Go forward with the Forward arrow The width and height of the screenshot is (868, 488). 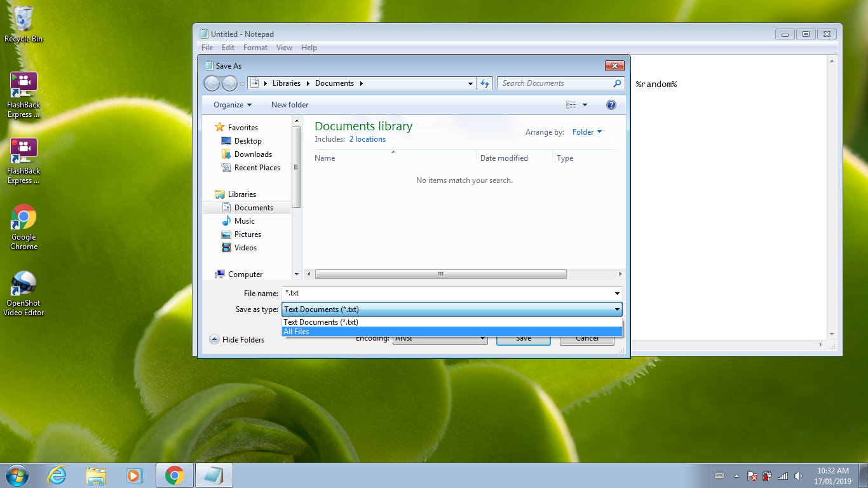pyautogui.click(x=229, y=83)
